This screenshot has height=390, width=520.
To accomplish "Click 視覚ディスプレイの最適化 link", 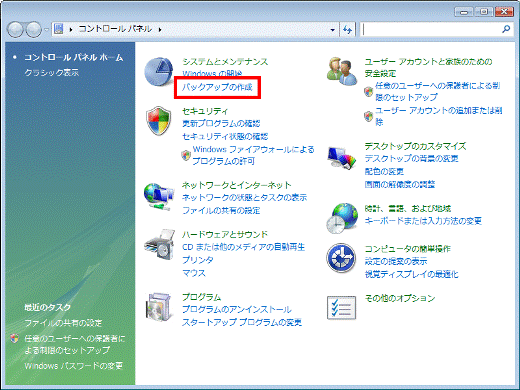I will [411, 274].
